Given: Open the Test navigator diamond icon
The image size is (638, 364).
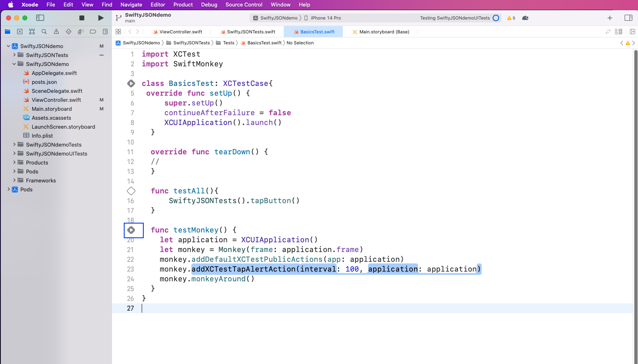Looking at the screenshot, I should [x=68, y=31].
